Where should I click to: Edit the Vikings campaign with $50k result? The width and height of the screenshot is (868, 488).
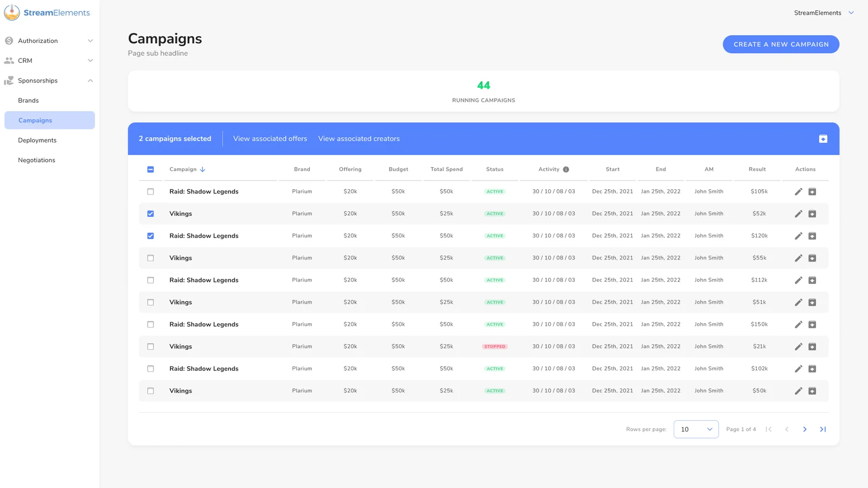pos(798,391)
